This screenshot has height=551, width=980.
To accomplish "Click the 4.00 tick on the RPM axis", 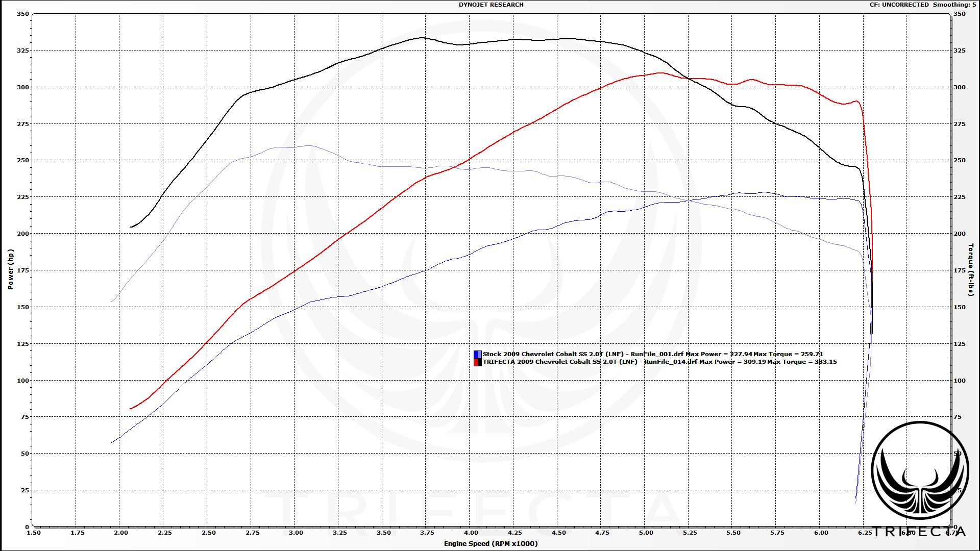I will pyautogui.click(x=471, y=533).
